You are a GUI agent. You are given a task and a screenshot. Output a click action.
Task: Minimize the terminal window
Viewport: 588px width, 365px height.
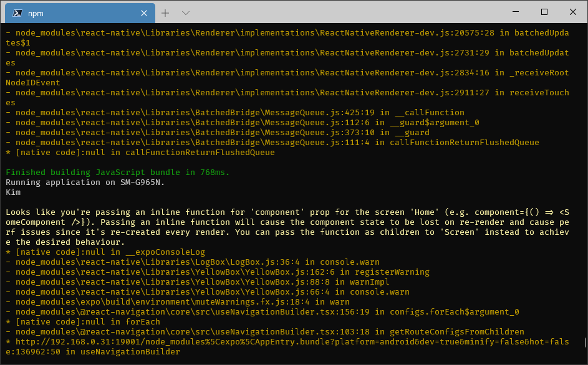tap(516, 12)
